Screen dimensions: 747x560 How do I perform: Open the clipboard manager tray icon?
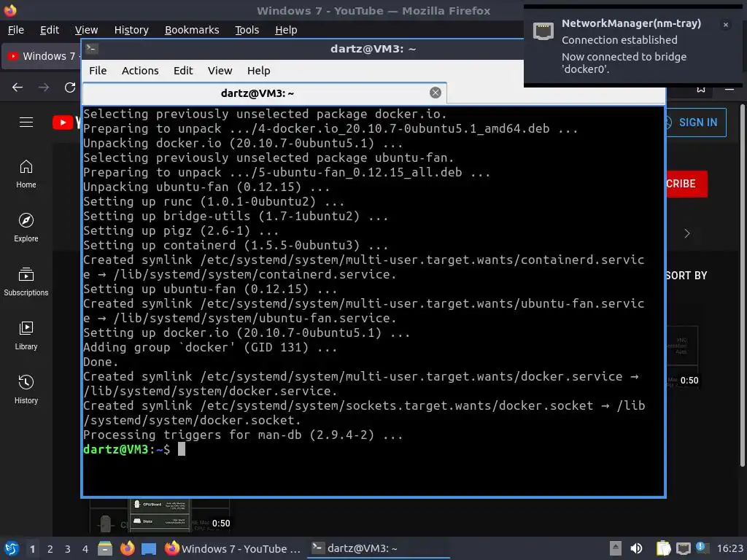[663, 548]
